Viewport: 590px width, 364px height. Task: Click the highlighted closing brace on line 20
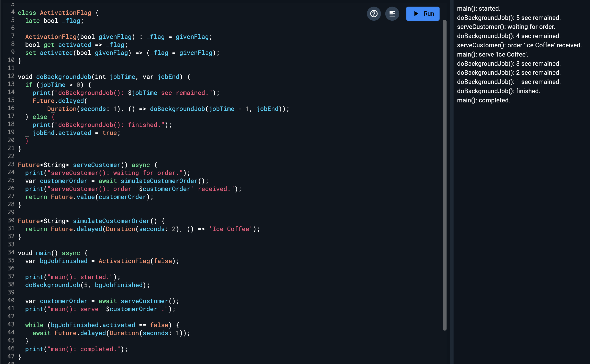[x=27, y=141]
